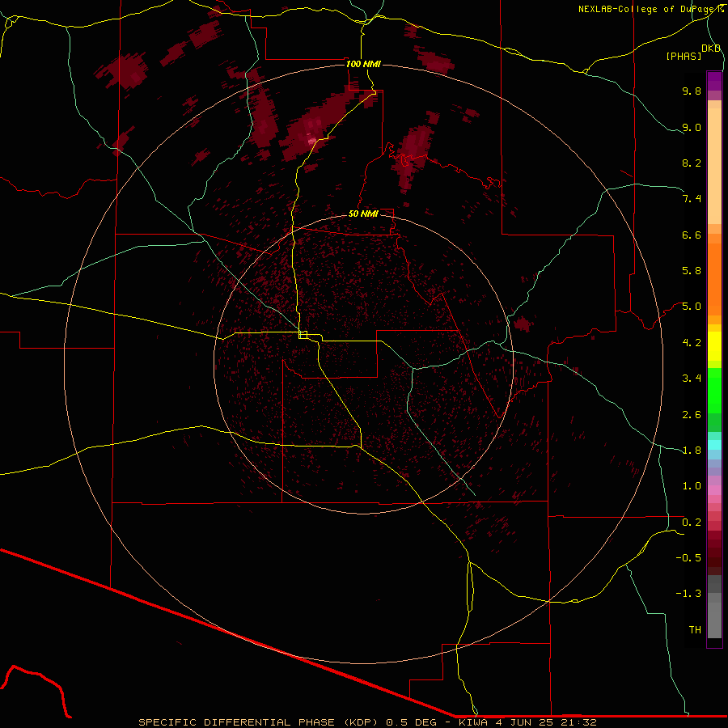The image size is (728, 728).
Task: Click the 2.6 scale value
Action: click(x=692, y=414)
